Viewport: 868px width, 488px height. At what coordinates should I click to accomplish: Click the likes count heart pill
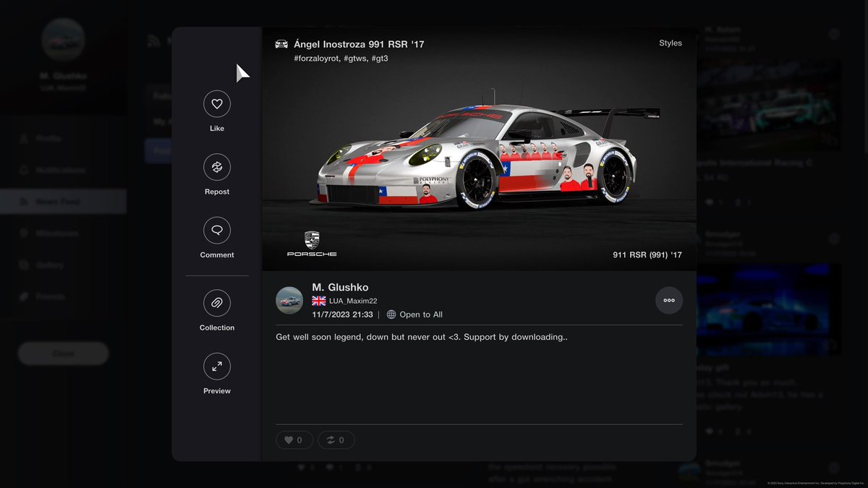tap(294, 440)
